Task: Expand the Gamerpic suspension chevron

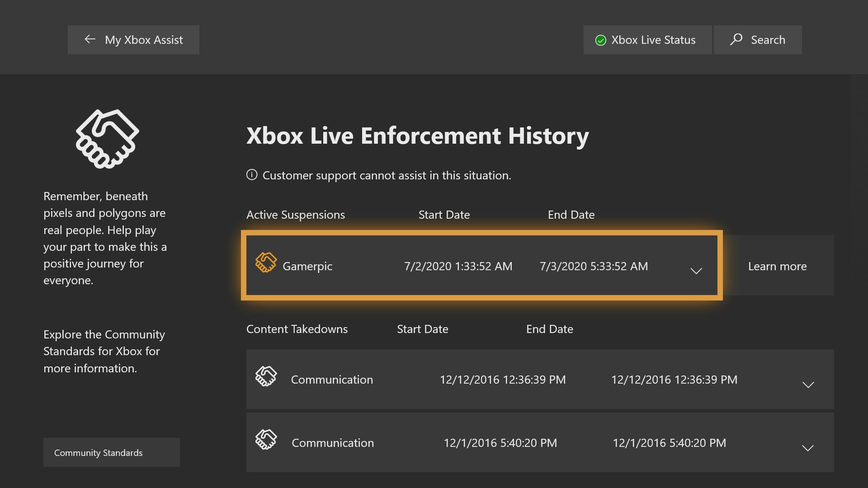Action: coord(696,271)
